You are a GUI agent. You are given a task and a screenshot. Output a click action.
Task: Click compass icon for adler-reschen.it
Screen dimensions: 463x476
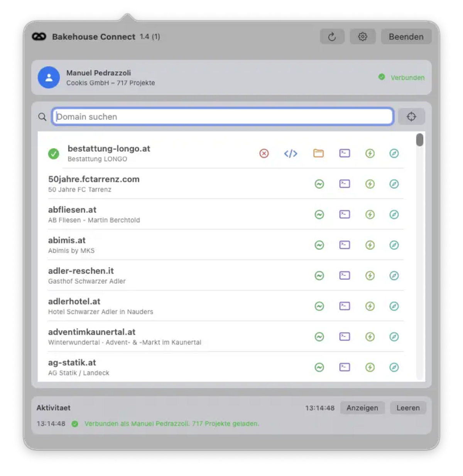[394, 275]
